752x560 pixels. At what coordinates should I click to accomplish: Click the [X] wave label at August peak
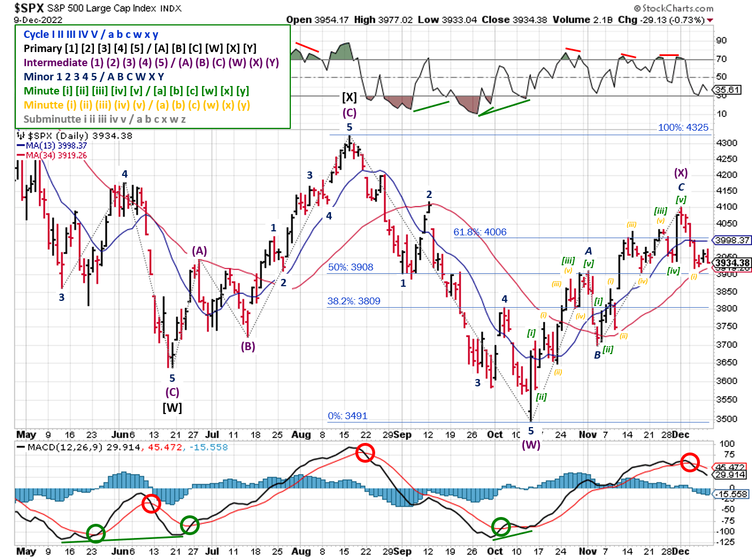click(x=349, y=97)
